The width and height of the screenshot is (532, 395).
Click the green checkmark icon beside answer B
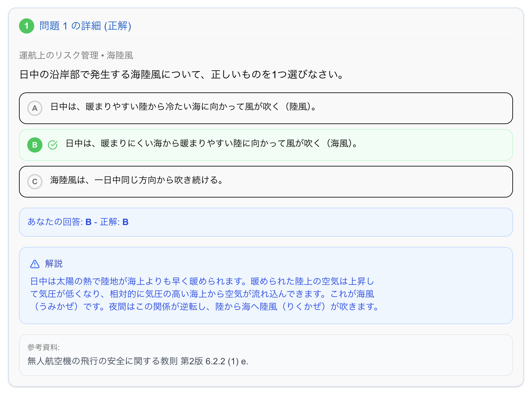pos(53,145)
